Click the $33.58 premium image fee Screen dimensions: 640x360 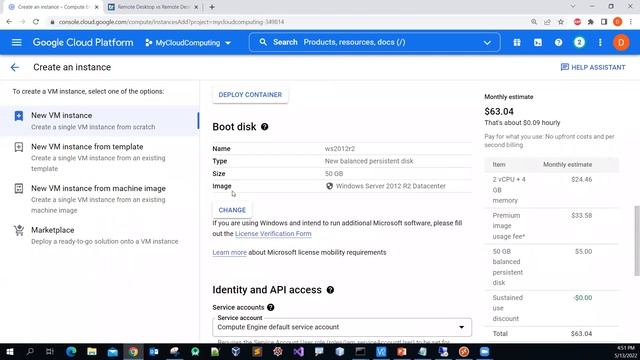[x=582, y=216]
